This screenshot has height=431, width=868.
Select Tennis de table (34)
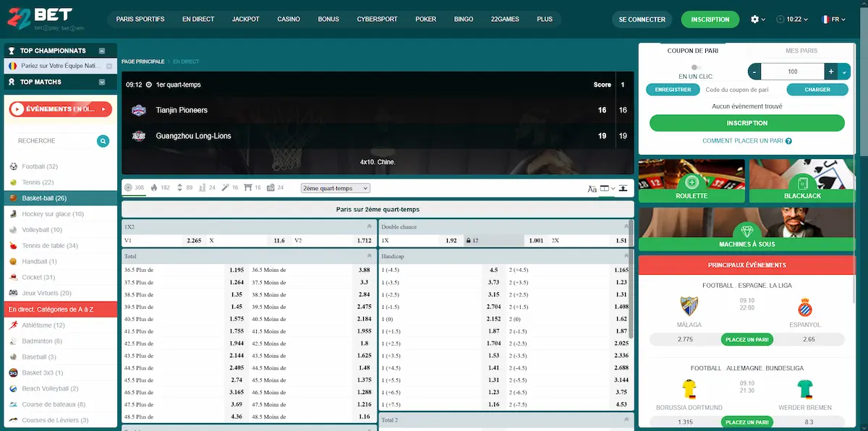[60, 246]
